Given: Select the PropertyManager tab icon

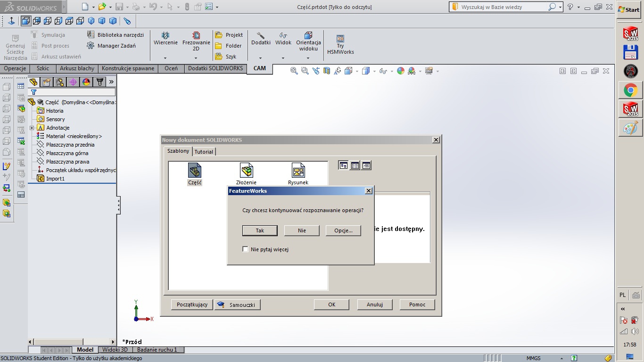Looking at the screenshot, I should point(47,82).
